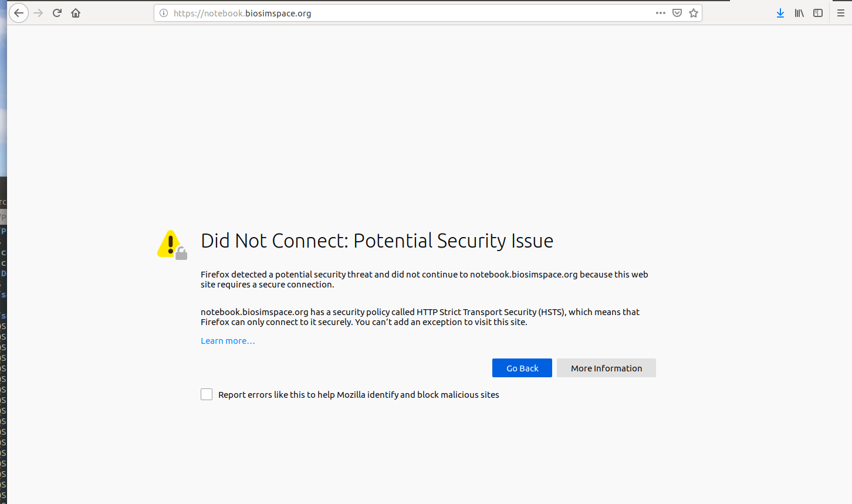Open the Library icon
Image resolution: width=852 pixels, height=504 pixels.
799,12
